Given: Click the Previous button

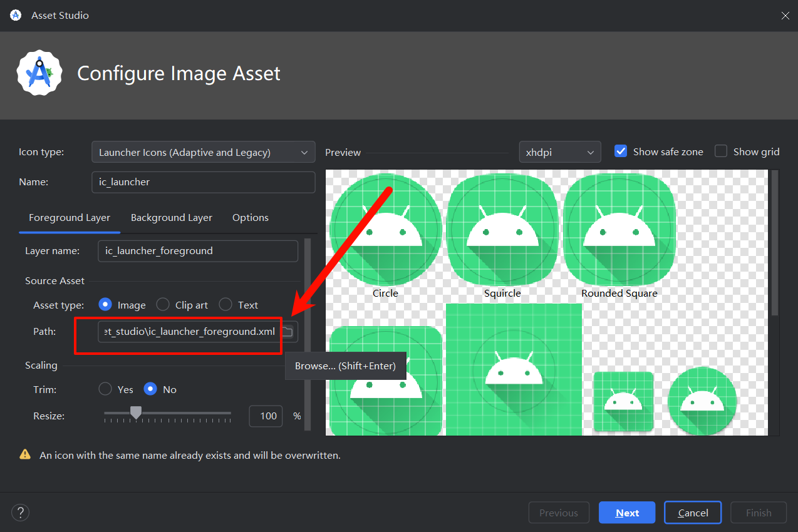Looking at the screenshot, I should [559, 513].
